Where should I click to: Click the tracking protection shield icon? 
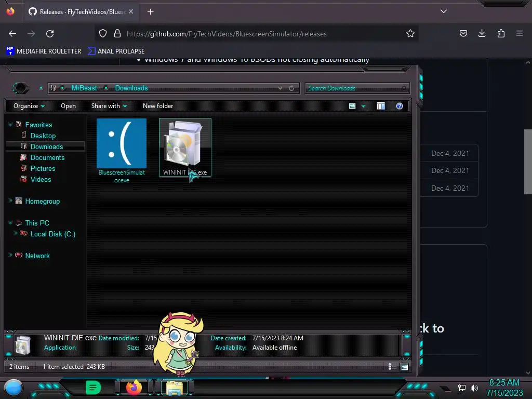click(103, 34)
